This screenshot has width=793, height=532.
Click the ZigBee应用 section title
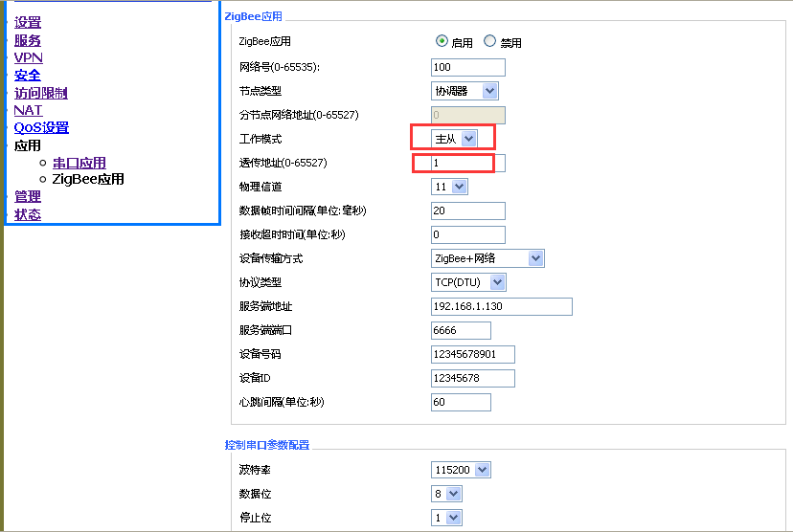point(254,16)
